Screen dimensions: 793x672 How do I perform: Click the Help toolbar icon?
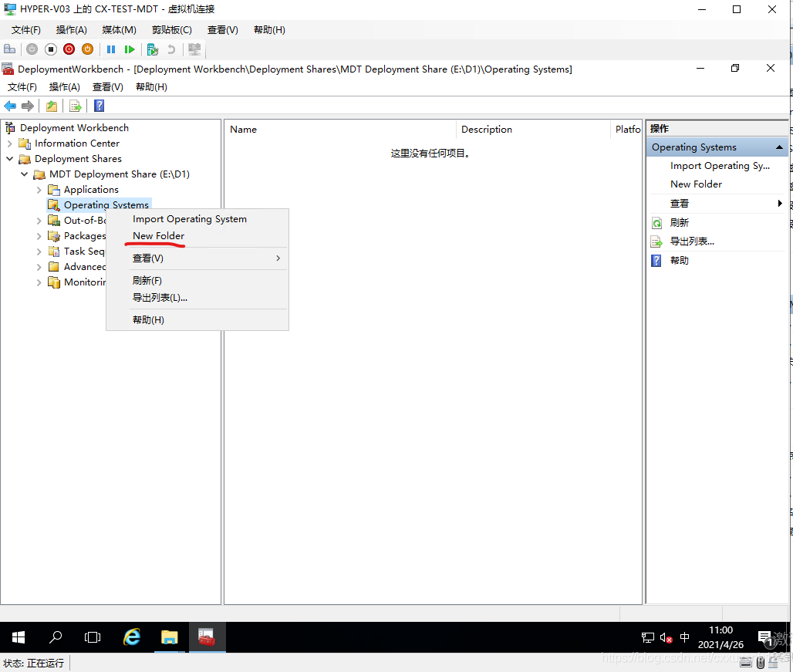pyautogui.click(x=99, y=106)
